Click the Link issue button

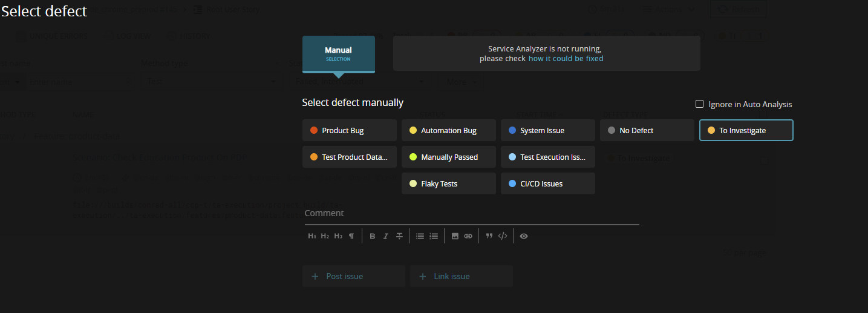(462, 276)
